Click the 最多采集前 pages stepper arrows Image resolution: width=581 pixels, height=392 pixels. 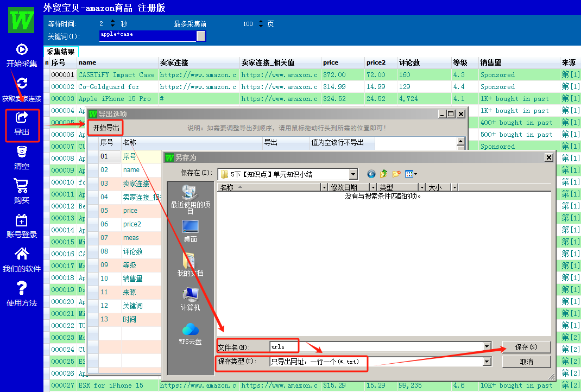(261, 23)
